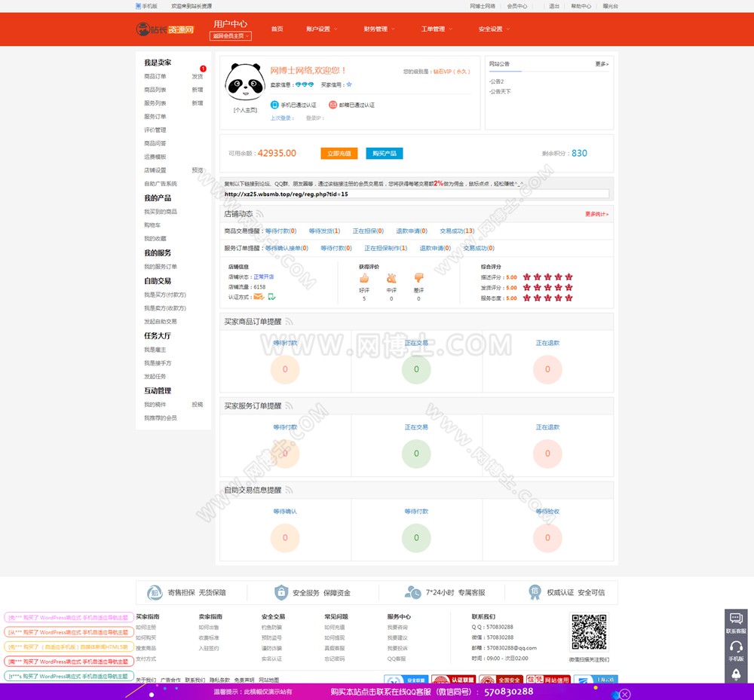Click the email verified (邮箱已通过认证) icon

[333, 105]
